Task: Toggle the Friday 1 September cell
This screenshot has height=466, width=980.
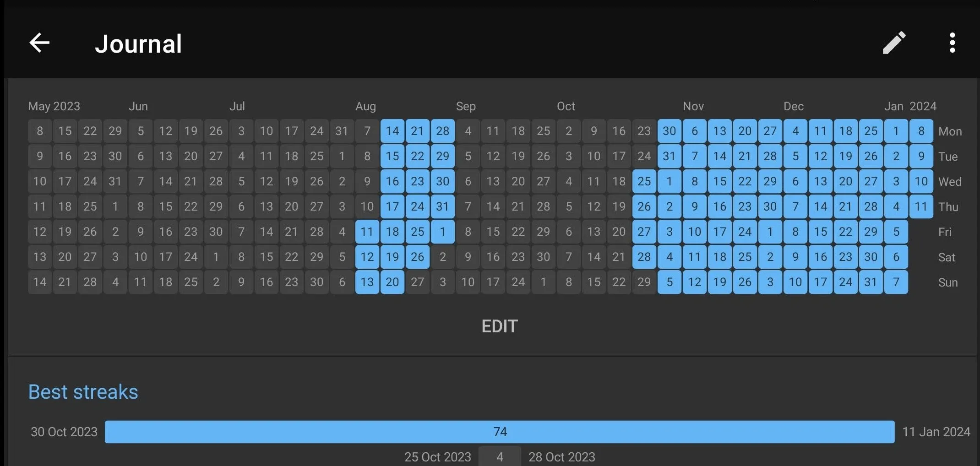Action: (x=442, y=232)
